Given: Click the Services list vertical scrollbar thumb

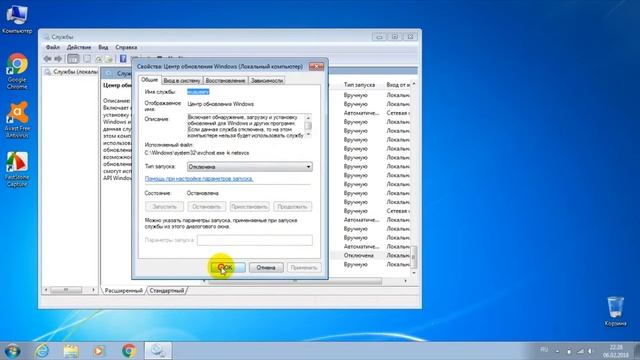Looking at the screenshot, I should tap(413, 256).
